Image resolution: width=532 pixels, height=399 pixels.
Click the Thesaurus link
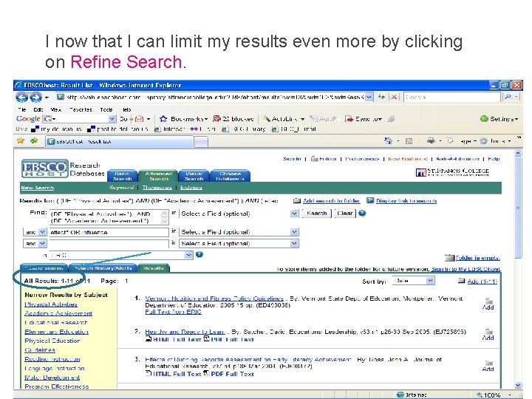point(157,187)
